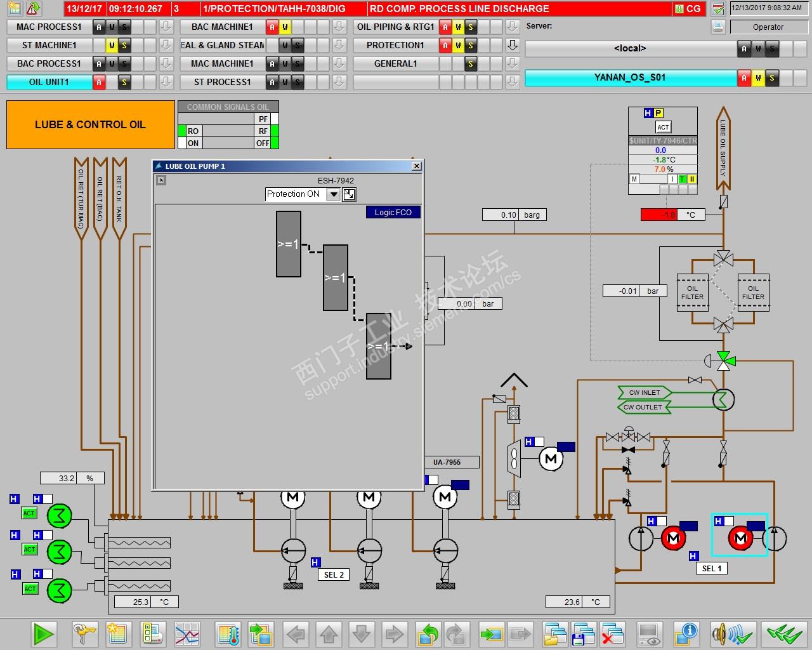812x650 pixels.
Task: Open the trend chart icon in bottom toolbar
Action: [187, 633]
